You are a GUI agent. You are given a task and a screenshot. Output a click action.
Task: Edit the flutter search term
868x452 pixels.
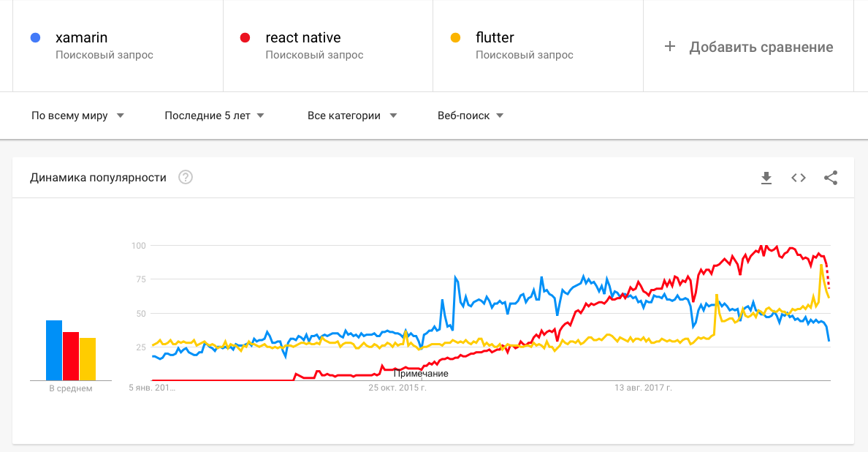(x=495, y=38)
